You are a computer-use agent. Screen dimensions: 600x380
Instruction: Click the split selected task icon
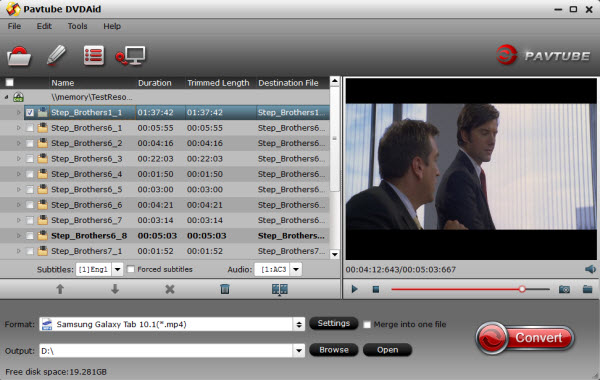pyautogui.click(x=280, y=289)
